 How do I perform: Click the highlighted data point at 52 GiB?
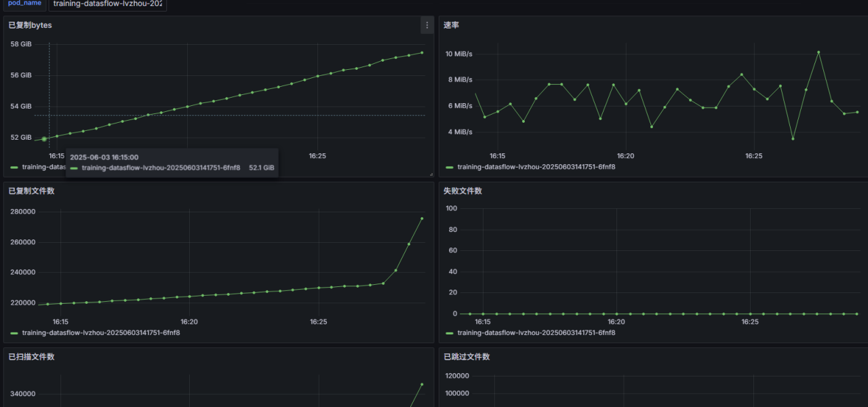(x=44, y=139)
